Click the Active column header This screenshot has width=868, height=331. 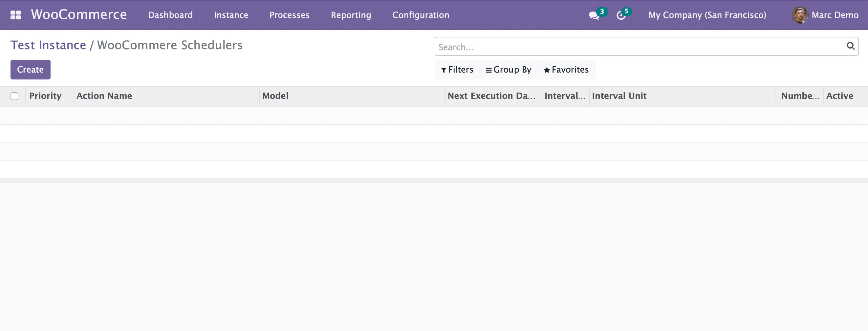point(840,96)
